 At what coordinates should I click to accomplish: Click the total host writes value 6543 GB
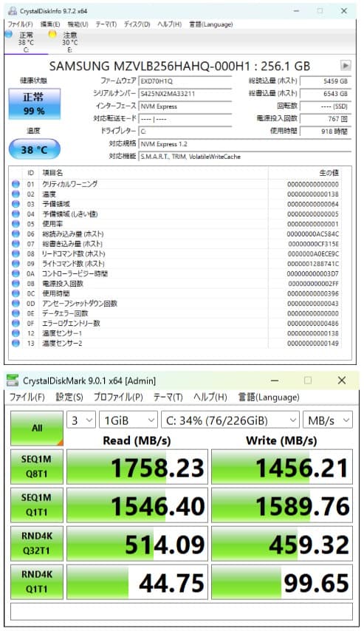(326, 93)
